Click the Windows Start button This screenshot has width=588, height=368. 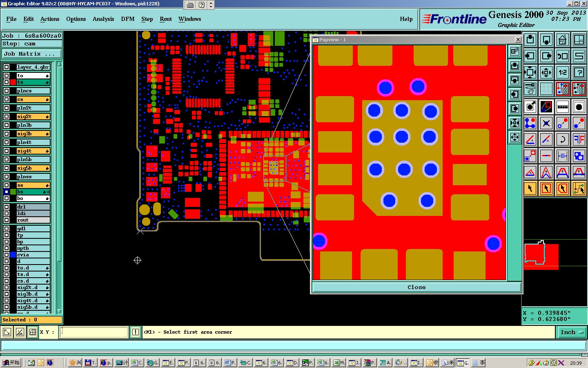click(x=11, y=363)
